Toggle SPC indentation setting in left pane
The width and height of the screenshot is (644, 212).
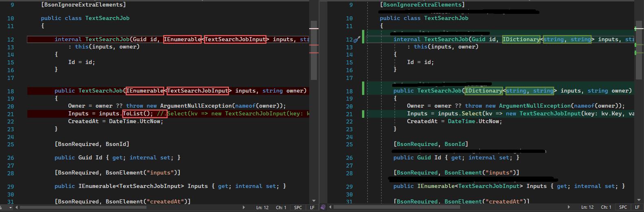point(298,207)
